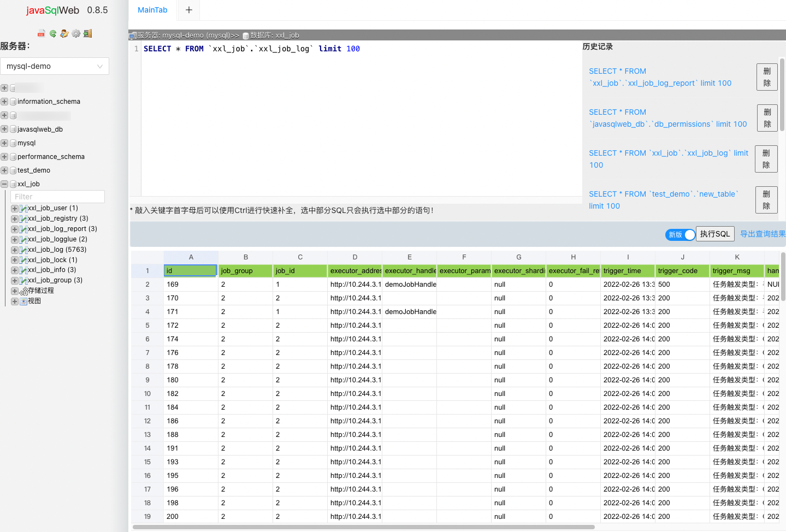This screenshot has height=532, width=786.
Task: Expand the javasqlweb_db database node
Action: (x=4, y=129)
